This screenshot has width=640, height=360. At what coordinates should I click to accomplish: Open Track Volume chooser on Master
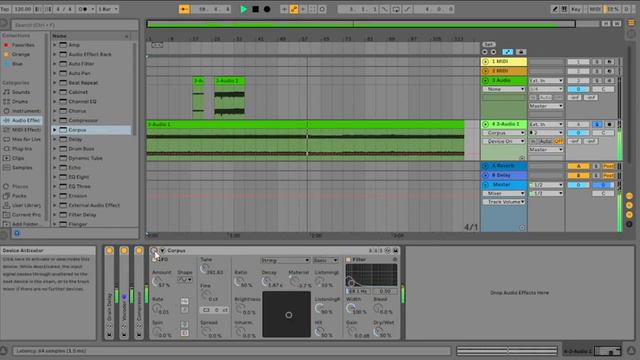click(504, 202)
